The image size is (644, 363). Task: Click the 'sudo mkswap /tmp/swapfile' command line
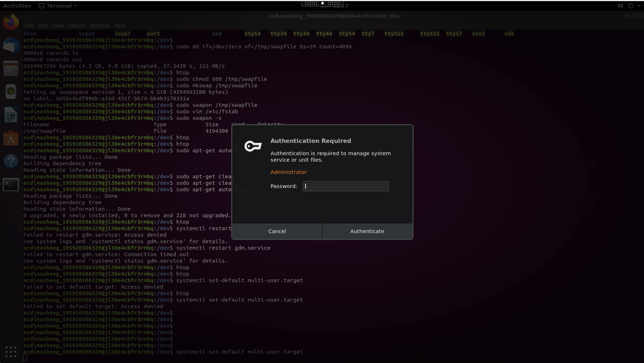[x=217, y=86]
